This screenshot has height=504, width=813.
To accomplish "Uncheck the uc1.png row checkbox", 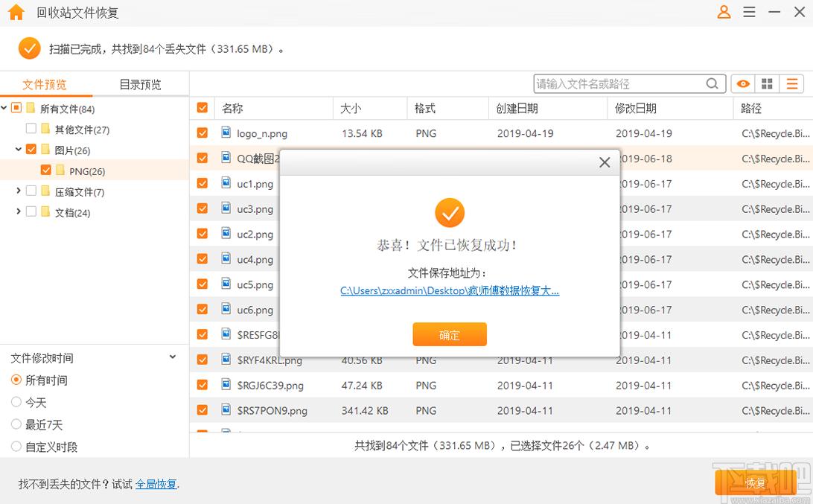I will point(203,183).
